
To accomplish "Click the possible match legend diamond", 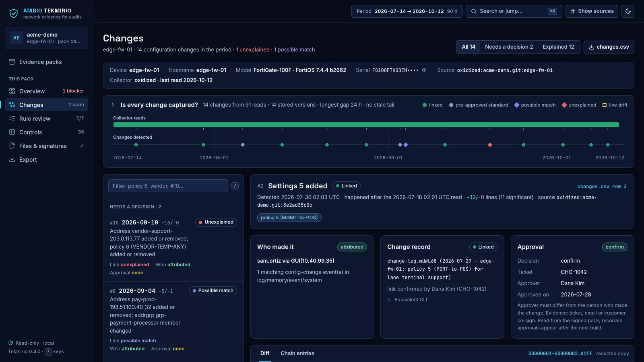I will point(517,105).
